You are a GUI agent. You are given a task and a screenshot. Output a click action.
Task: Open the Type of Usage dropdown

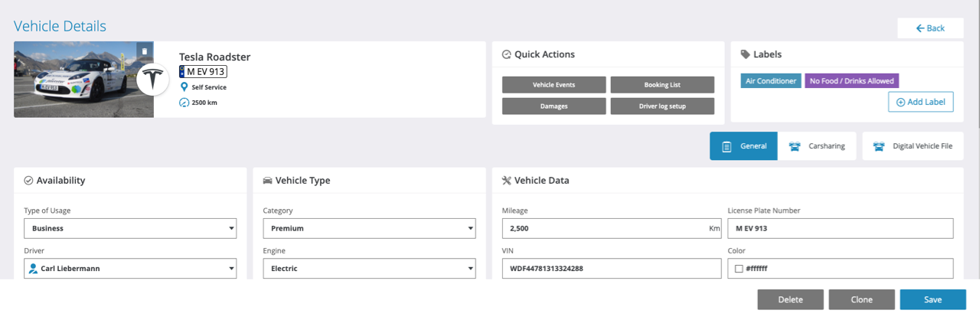130,228
